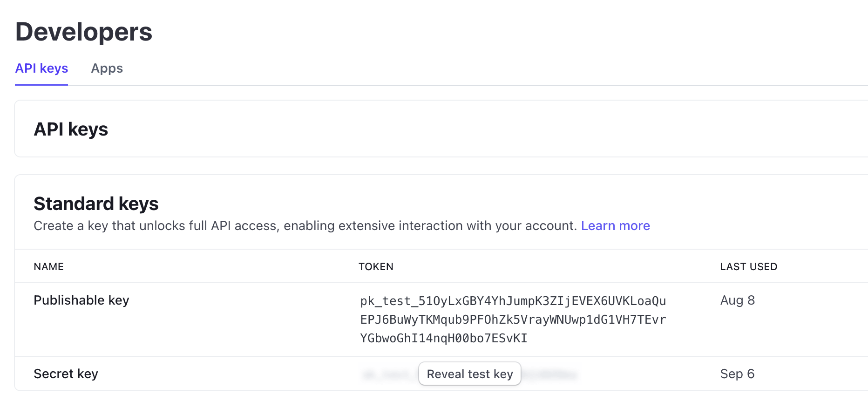Click the Developers page heading
The height and width of the screenshot is (408, 868).
coord(84,32)
